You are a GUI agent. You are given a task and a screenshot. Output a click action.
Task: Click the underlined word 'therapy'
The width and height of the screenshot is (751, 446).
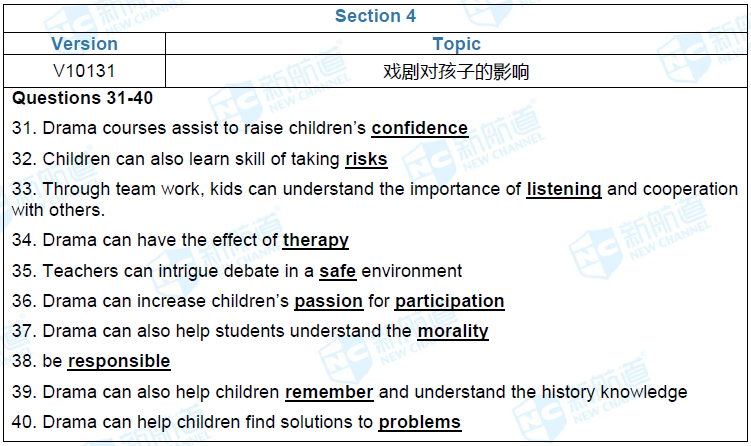coord(316,240)
